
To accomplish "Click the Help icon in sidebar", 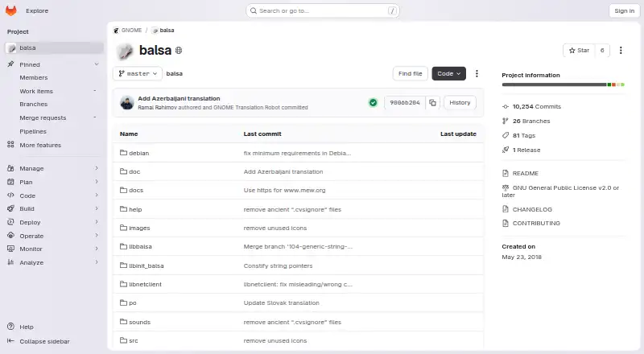I will point(11,327).
